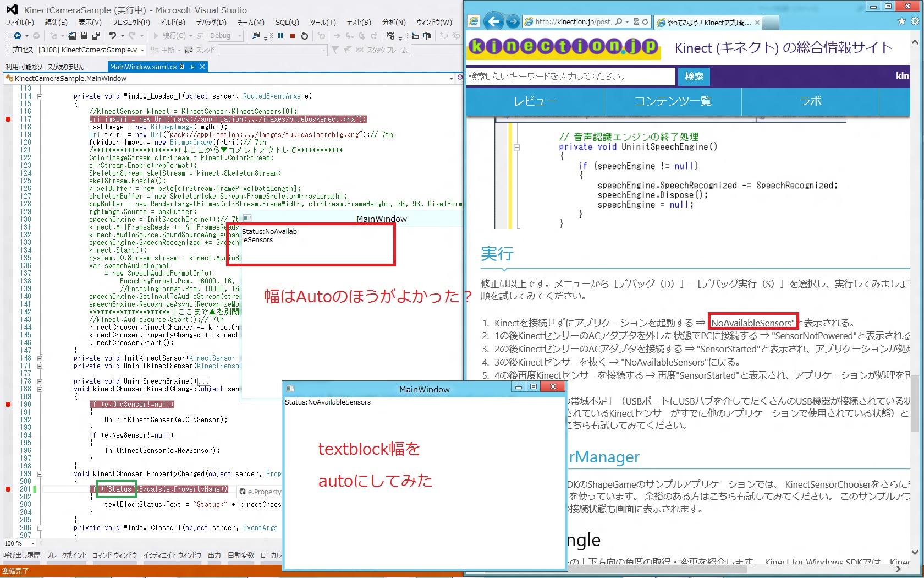Click the app icon of the front MainWindow

(290, 389)
